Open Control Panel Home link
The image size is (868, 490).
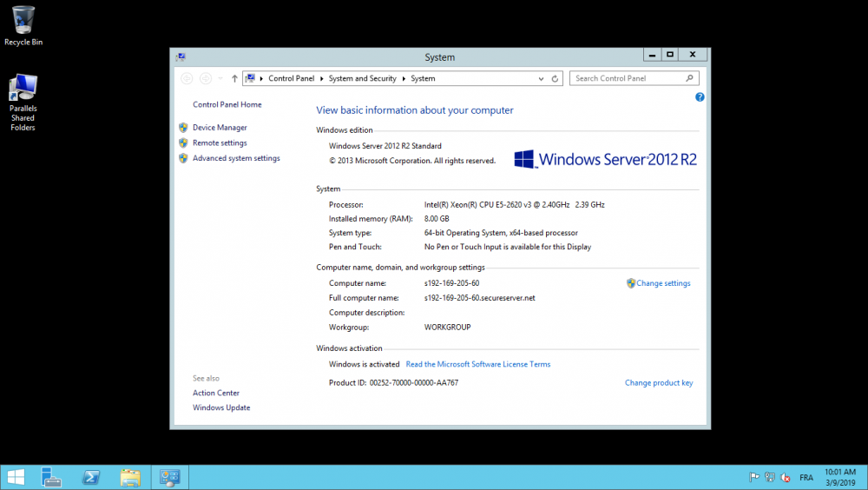coord(227,105)
